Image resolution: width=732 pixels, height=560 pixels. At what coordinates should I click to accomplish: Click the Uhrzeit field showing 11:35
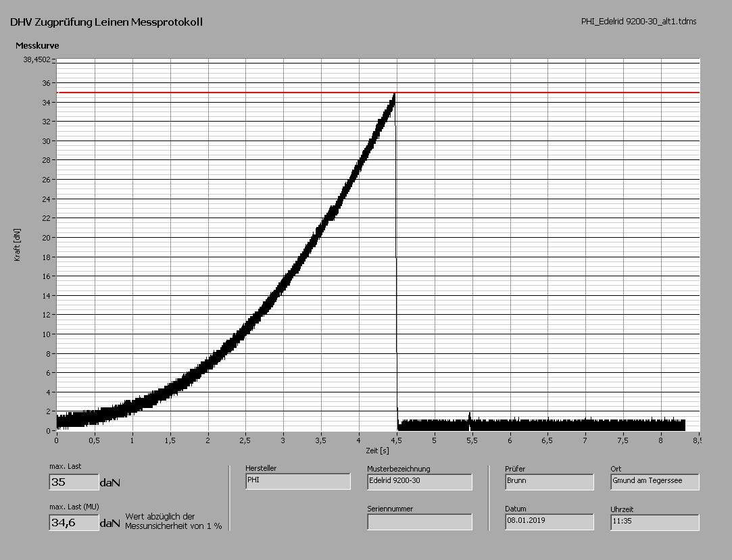[654, 521]
